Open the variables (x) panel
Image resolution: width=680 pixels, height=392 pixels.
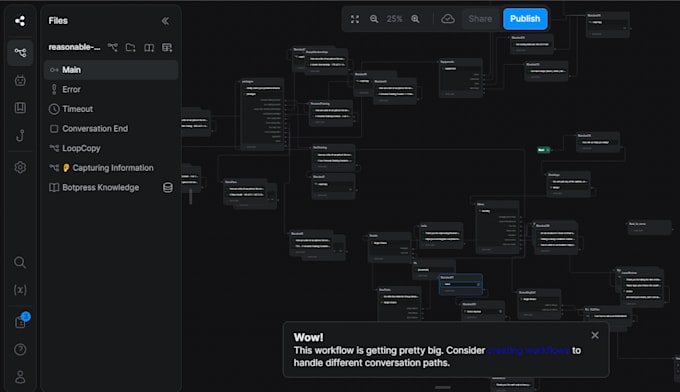pos(20,290)
